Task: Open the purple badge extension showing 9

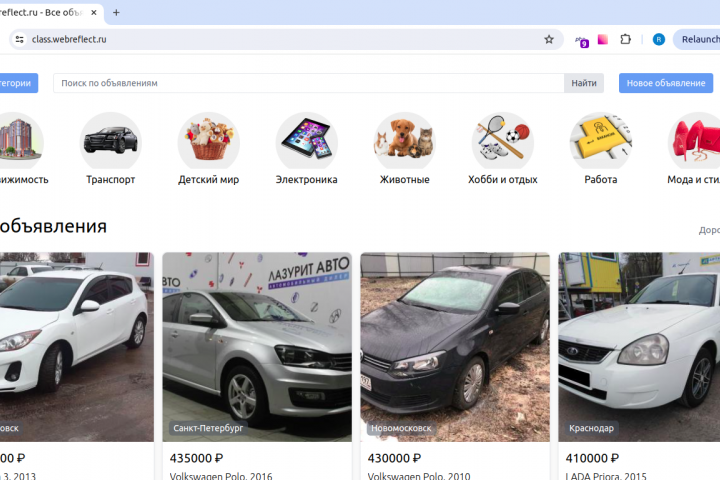Action: click(582, 41)
